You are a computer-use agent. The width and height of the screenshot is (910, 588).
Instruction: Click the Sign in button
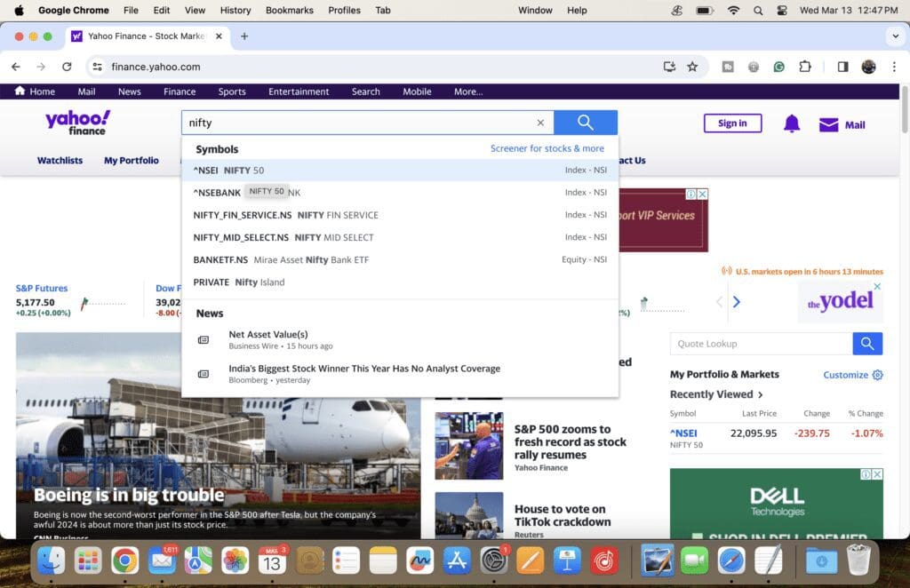click(x=732, y=123)
